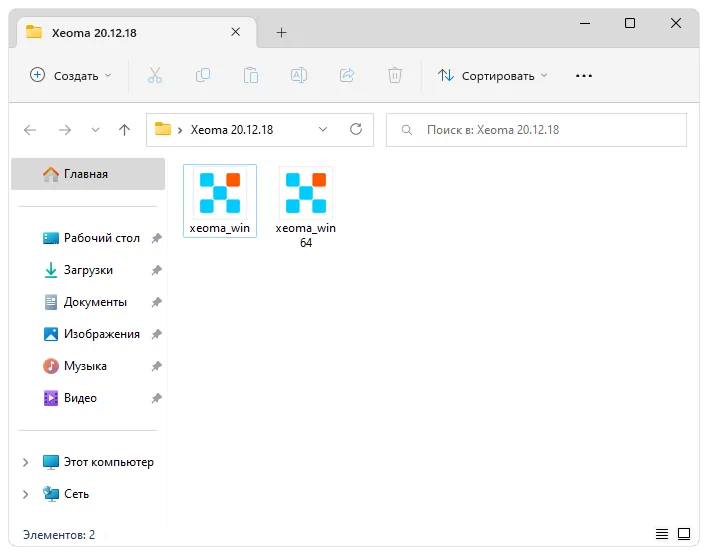Click the pin icon next to Музыка

pos(156,366)
